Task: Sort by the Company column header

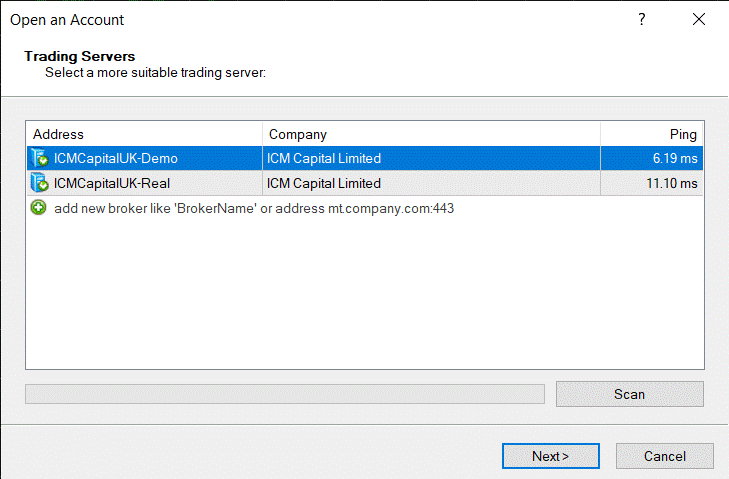Action: click(431, 134)
